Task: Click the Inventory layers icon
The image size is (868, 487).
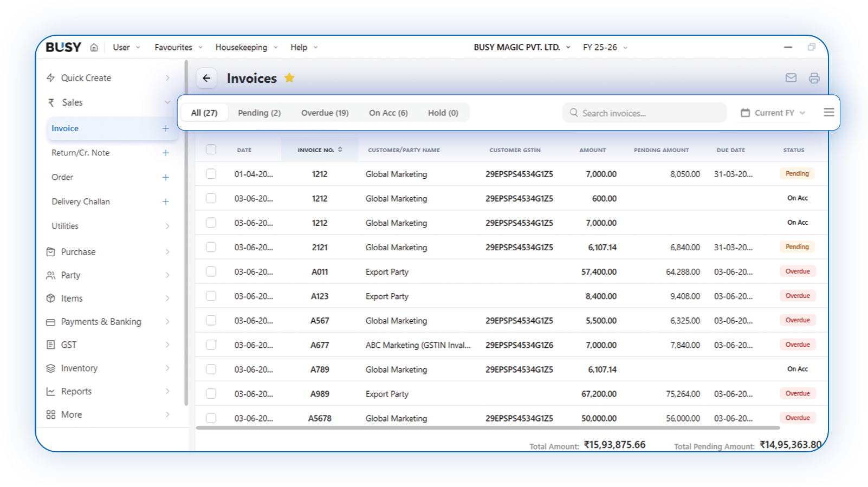Action: 51,368
